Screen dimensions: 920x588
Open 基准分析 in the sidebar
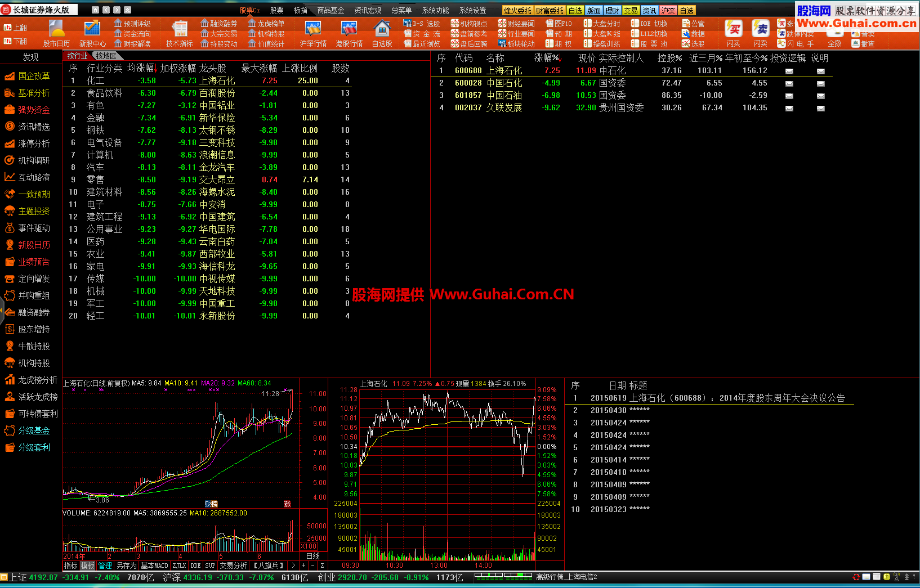pyautogui.click(x=27, y=93)
